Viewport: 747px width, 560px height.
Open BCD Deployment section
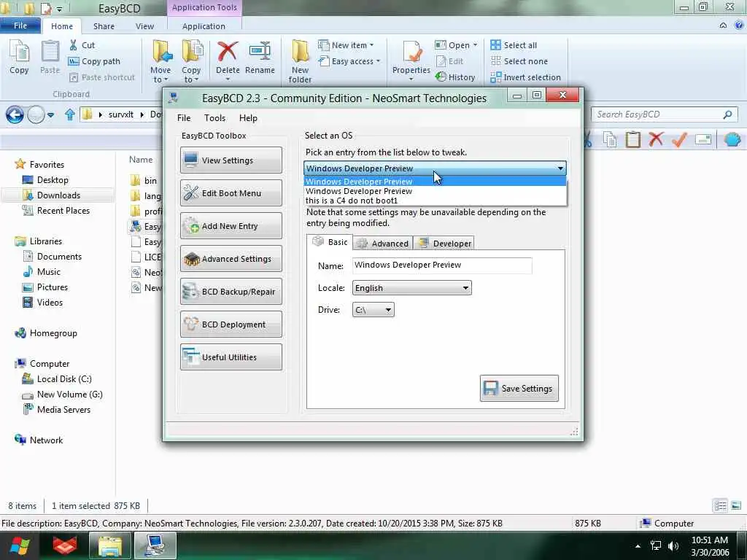pos(231,324)
